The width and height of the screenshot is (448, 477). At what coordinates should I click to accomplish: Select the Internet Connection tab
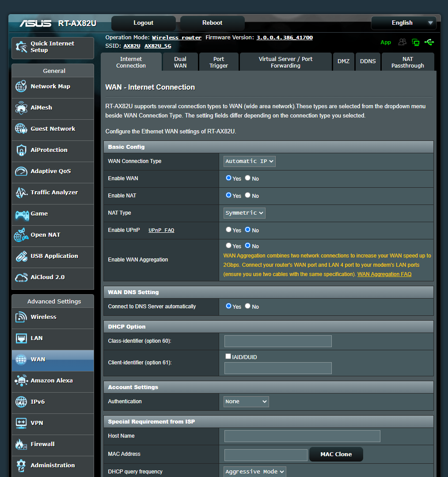pyautogui.click(x=131, y=62)
